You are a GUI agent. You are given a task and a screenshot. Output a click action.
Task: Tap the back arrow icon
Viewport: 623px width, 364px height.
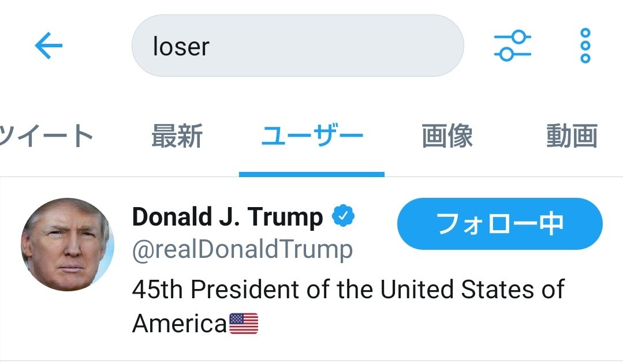(49, 46)
